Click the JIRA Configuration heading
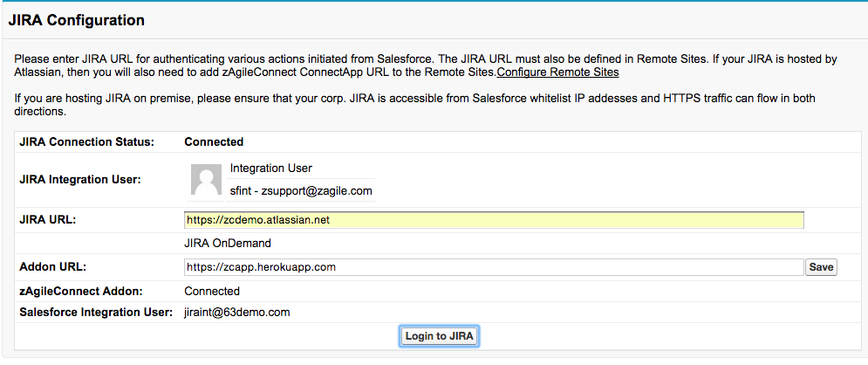This screenshot has width=868, height=365. click(77, 20)
